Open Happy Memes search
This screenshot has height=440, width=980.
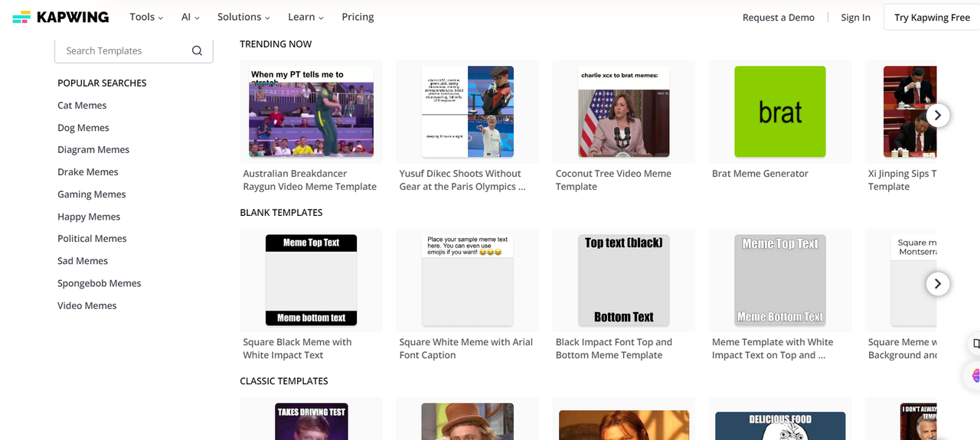(x=89, y=217)
